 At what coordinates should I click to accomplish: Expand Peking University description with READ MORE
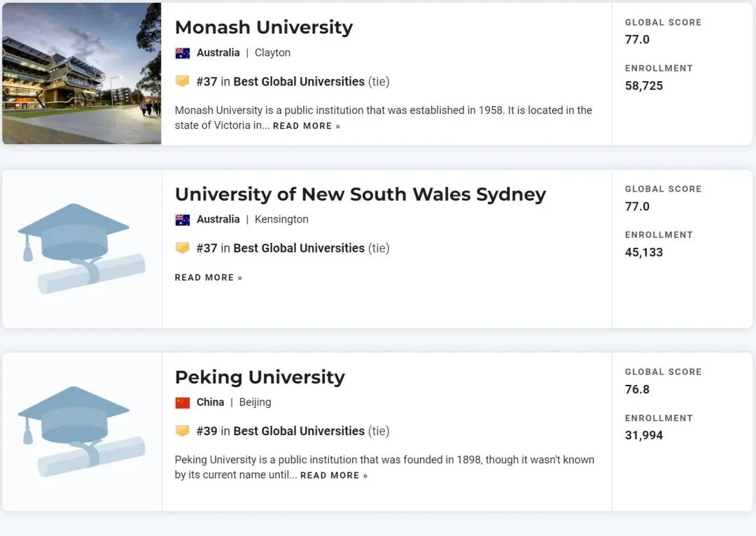333,476
